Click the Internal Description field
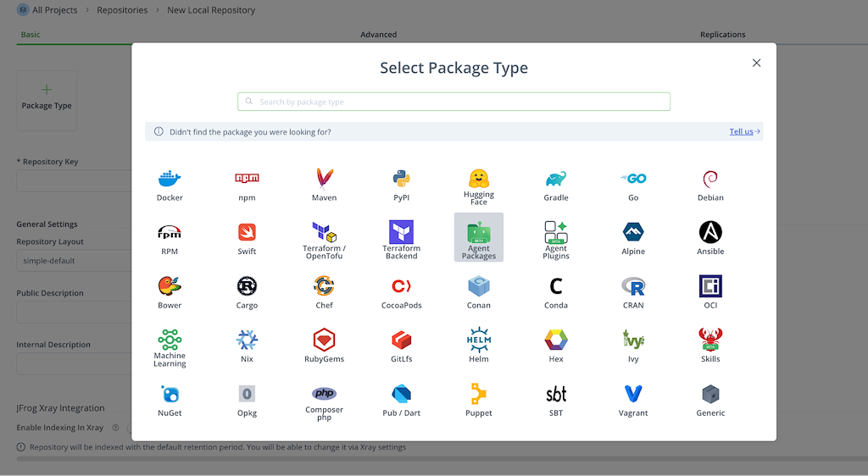Viewport: 868px width, 476px height. [x=75, y=363]
